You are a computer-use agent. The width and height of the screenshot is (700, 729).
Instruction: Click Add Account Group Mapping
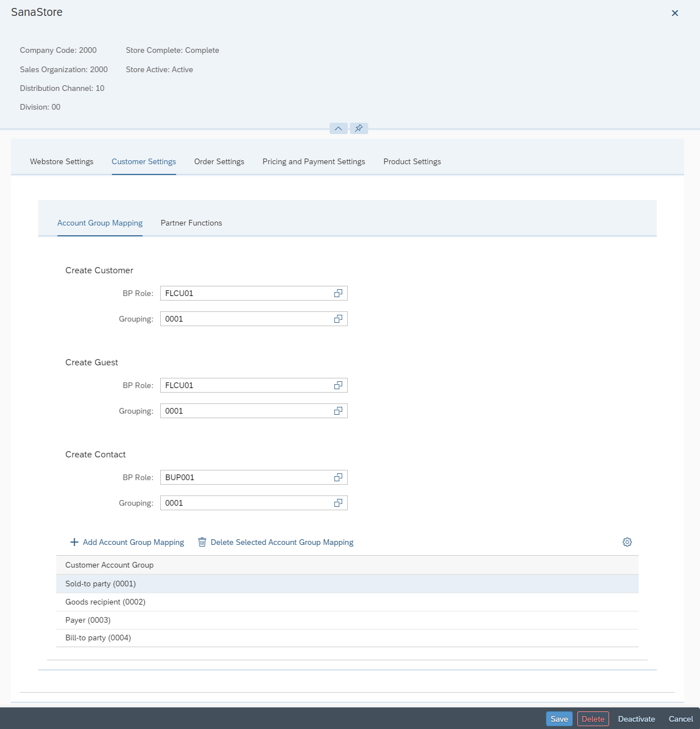pos(127,542)
